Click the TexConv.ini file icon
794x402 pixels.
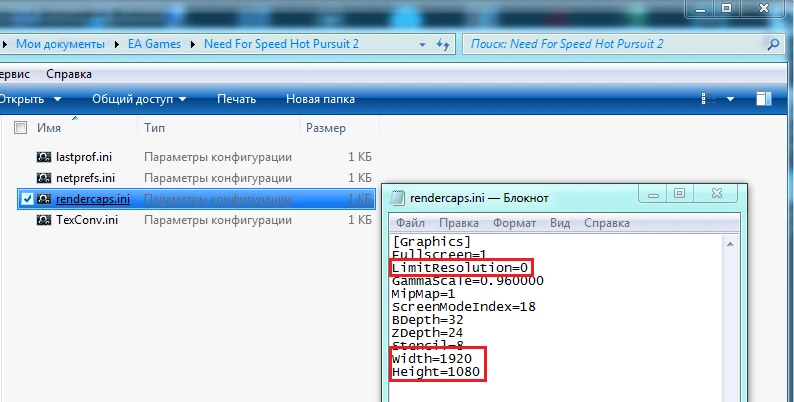(x=44, y=220)
